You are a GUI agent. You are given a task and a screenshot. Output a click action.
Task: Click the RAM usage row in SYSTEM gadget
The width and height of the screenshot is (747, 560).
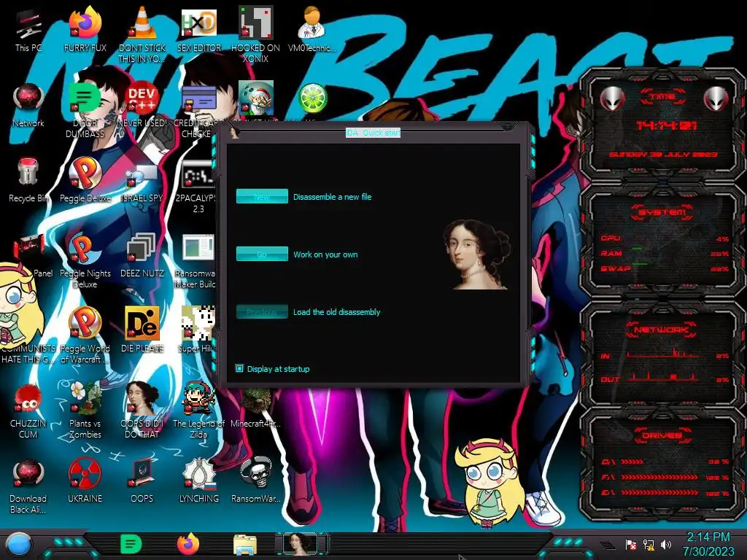tap(664, 253)
